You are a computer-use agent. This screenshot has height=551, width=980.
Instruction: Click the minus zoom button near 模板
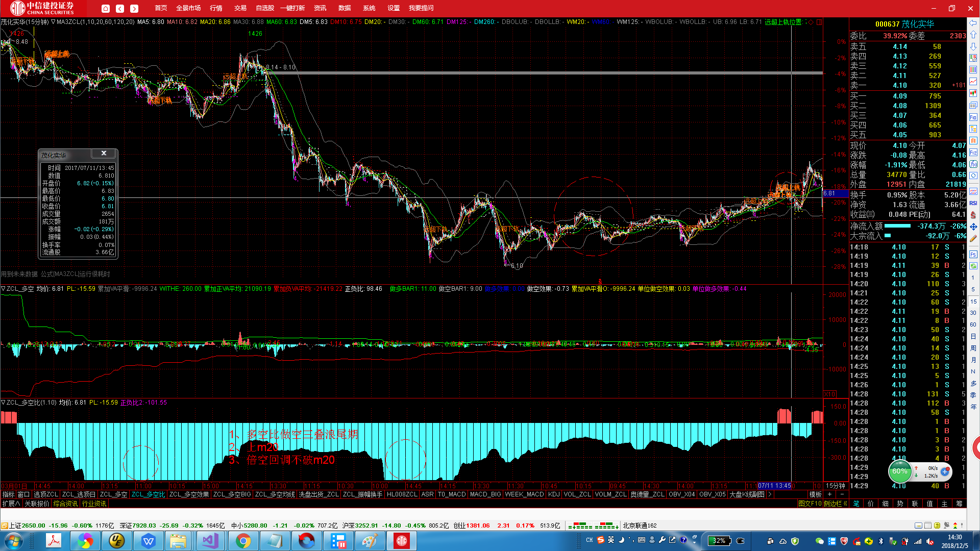842,494
